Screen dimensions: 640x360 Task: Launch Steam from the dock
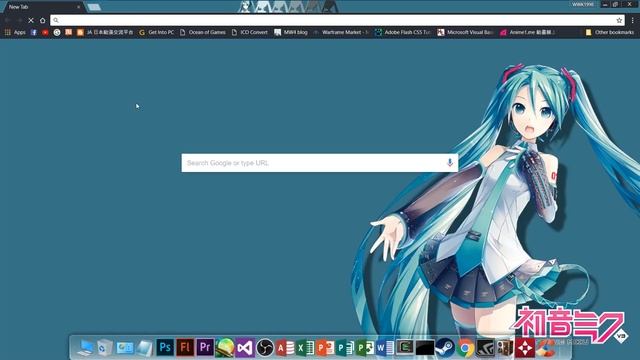[x=445, y=348]
